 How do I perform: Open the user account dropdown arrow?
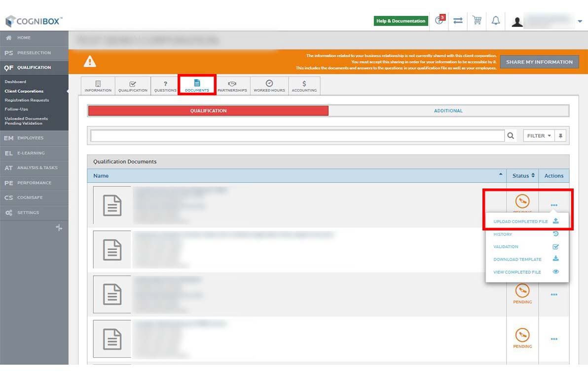tap(580, 21)
